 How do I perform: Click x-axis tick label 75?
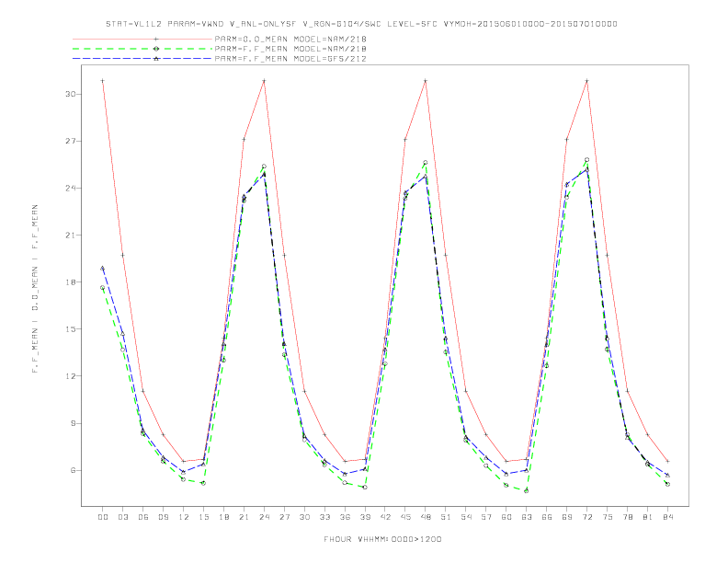pyautogui.click(x=608, y=517)
